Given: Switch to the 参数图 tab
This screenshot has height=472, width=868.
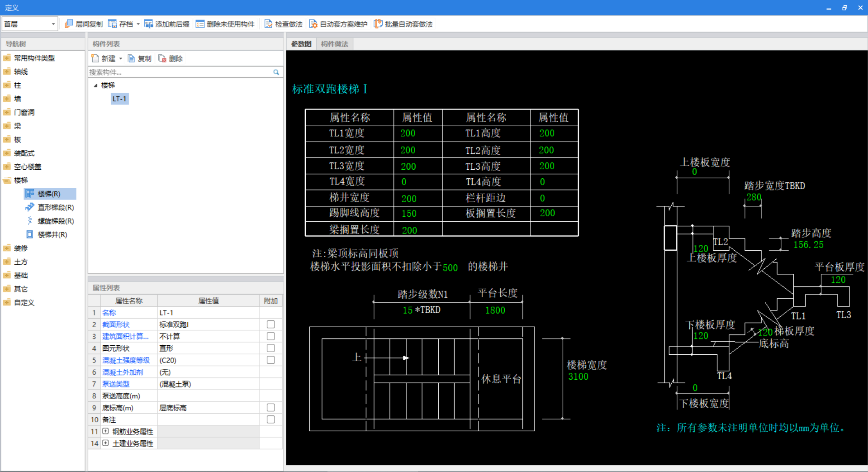Looking at the screenshot, I should click(x=301, y=44).
